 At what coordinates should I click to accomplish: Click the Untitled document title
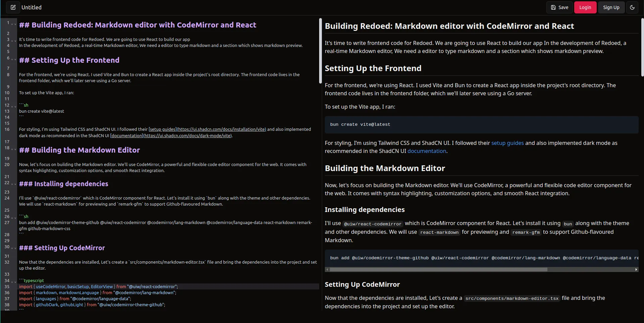tap(32, 7)
